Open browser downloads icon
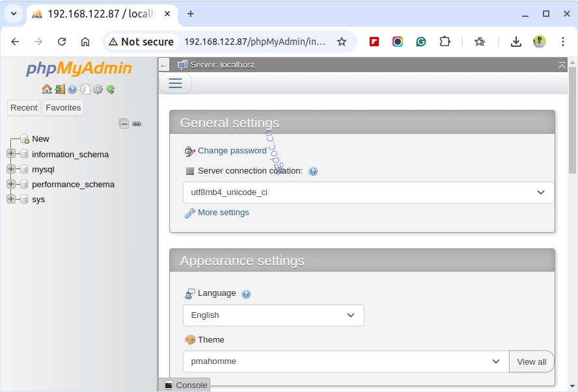 click(x=516, y=42)
